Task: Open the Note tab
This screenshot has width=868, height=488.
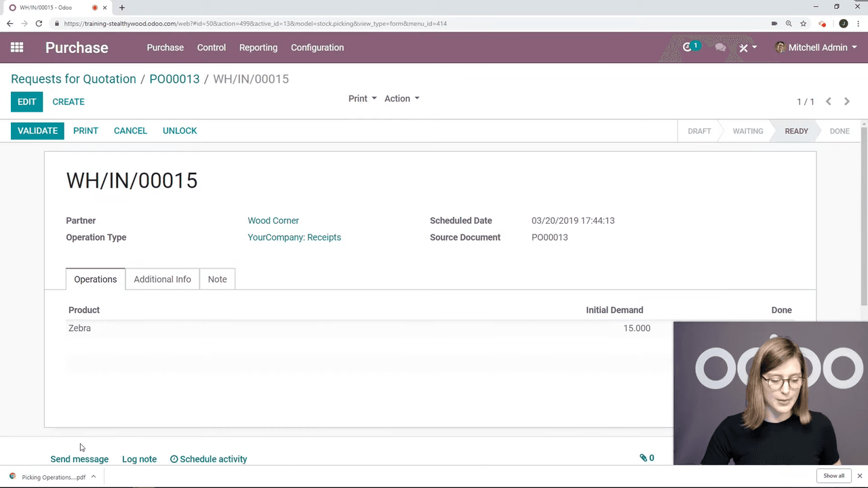Action: (x=217, y=279)
